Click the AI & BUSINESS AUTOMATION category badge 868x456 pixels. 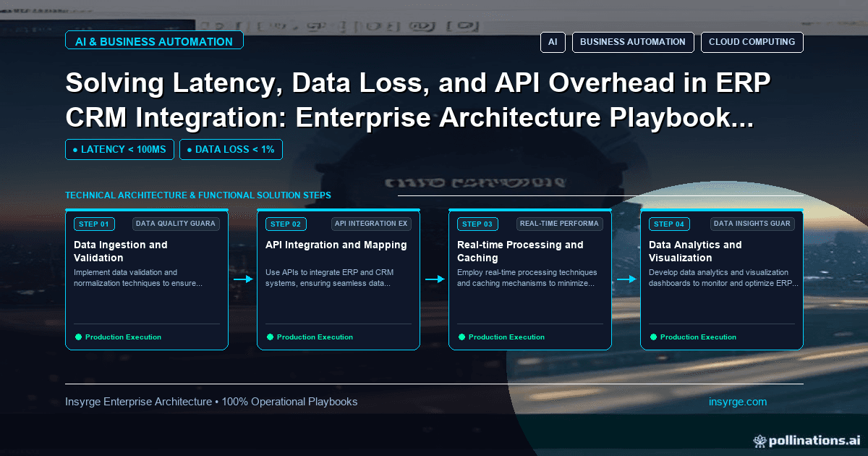(154, 41)
